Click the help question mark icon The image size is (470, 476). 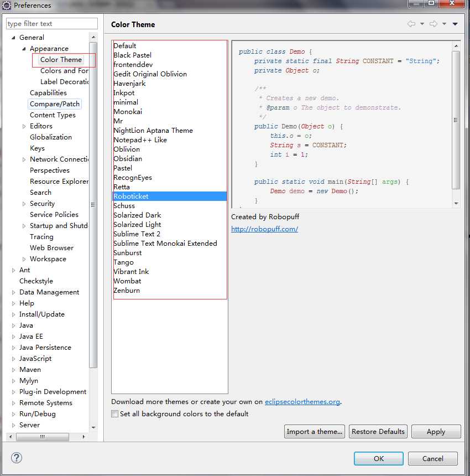tap(17, 458)
